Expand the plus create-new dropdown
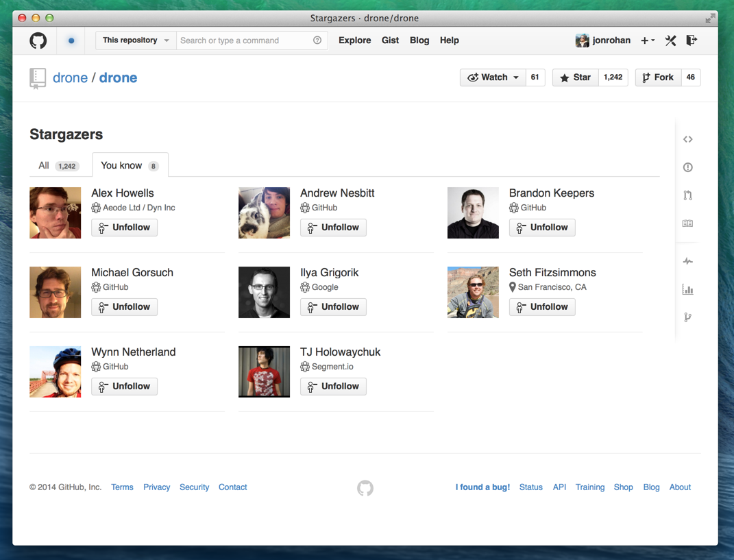The width and height of the screenshot is (734, 560). pyautogui.click(x=648, y=40)
